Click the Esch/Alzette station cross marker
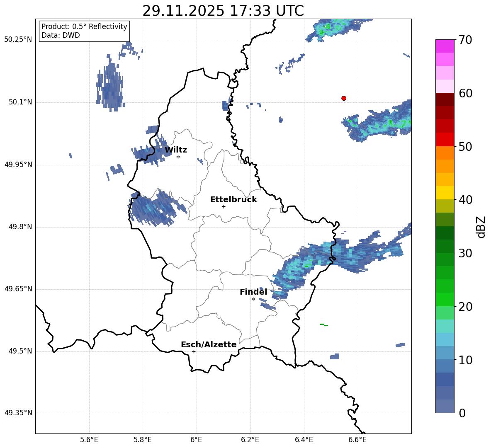This screenshot has width=491, height=448. (x=194, y=351)
